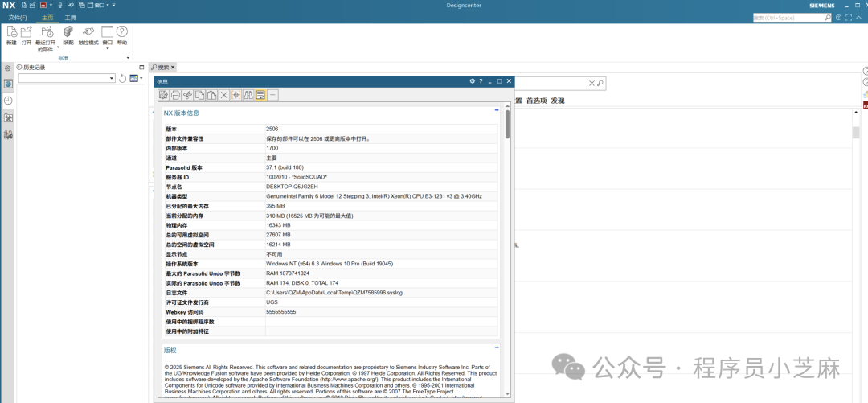868x403 pixels.
Task: Maximize the 历史记录 panel
Action: (141, 67)
